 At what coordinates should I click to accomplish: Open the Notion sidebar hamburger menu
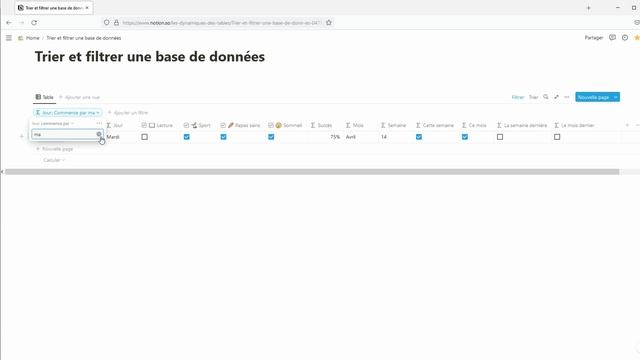coord(9,38)
